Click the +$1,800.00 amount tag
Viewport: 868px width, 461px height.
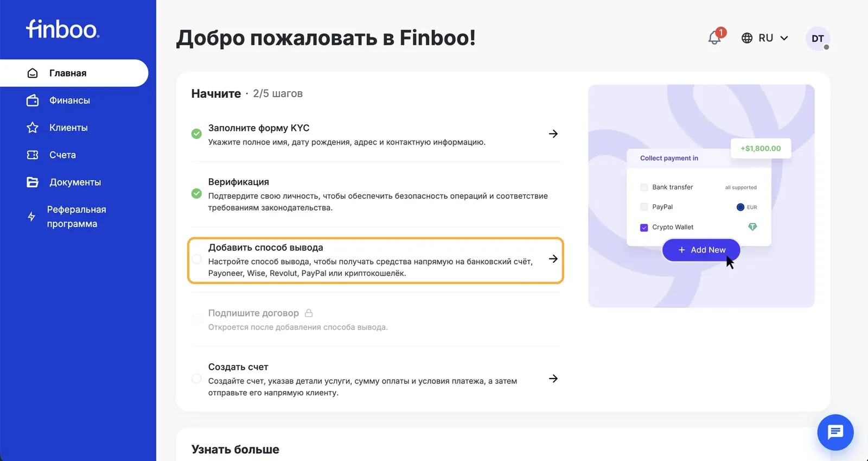point(761,148)
